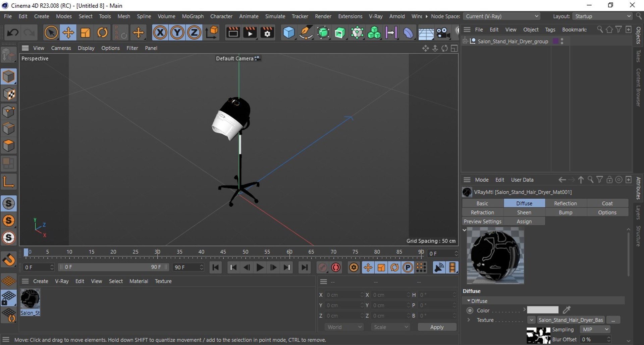Image resolution: width=644 pixels, height=345 pixels.
Task: Open the Sampling MIP dropdown
Action: pyautogui.click(x=595, y=330)
